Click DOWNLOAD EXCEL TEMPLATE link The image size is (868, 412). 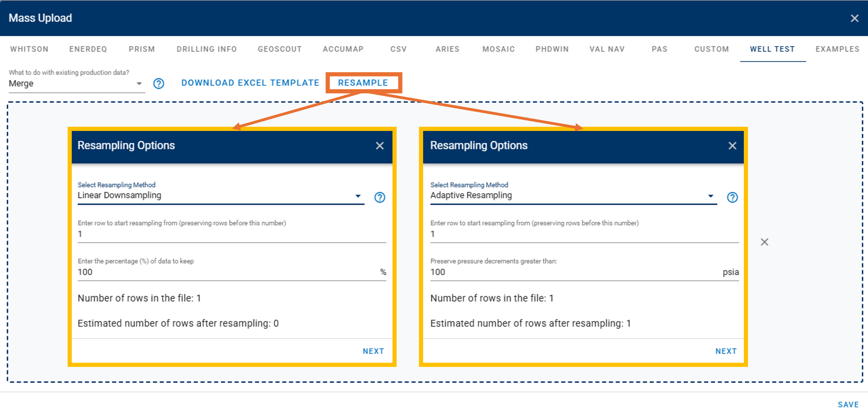click(x=250, y=83)
